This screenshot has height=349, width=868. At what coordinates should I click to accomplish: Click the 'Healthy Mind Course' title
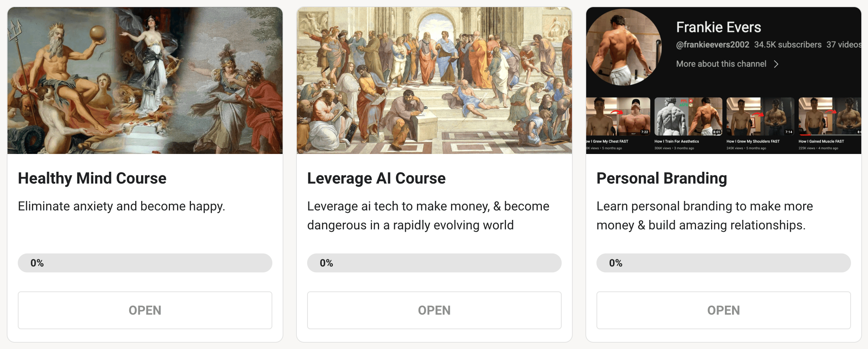[x=92, y=178]
